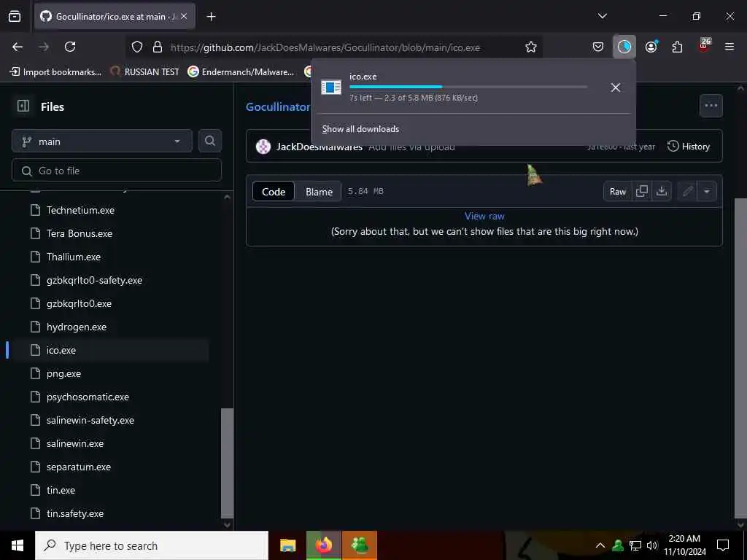Open tin.exe in the file tree
Image resolution: width=747 pixels, height=560 pixels.
61,490
